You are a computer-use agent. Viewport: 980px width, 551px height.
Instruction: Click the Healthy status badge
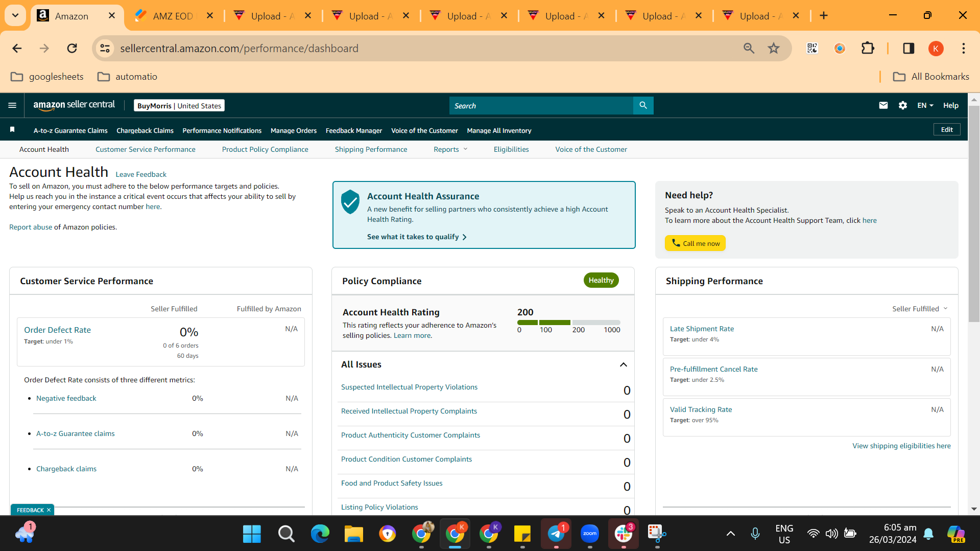click(x=601, y=280)
